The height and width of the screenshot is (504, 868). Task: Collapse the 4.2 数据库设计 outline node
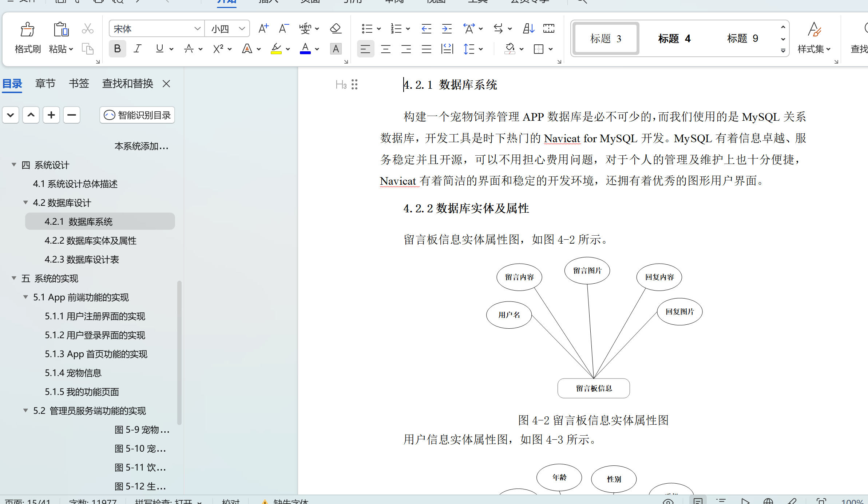tap(25, 203)
